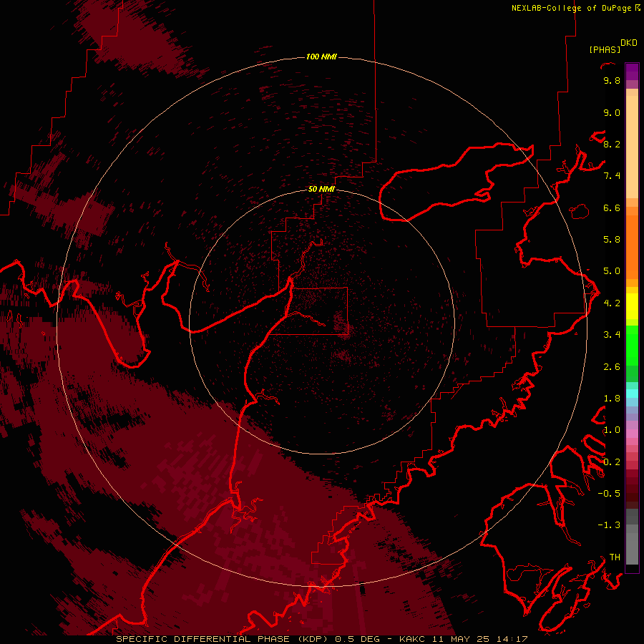The height and width of the screenshot is (644, 644).
Task: Click the -0.5 value on the color scale
Action: 609,494
